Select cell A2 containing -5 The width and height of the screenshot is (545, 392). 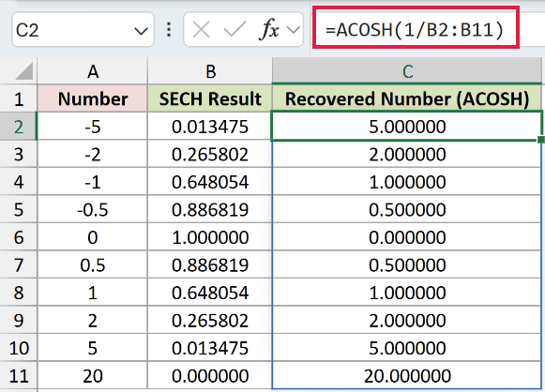point(93,127)
